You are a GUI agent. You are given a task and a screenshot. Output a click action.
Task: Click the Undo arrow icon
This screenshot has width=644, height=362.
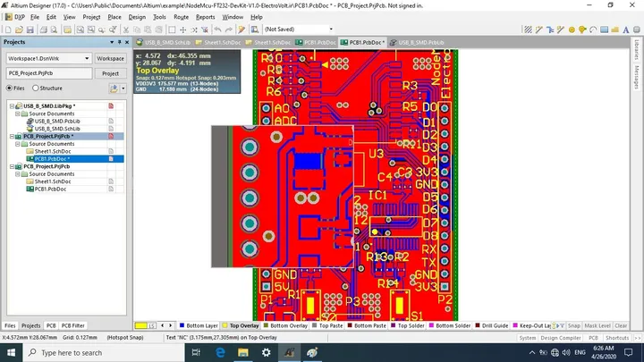click(217, 29)
